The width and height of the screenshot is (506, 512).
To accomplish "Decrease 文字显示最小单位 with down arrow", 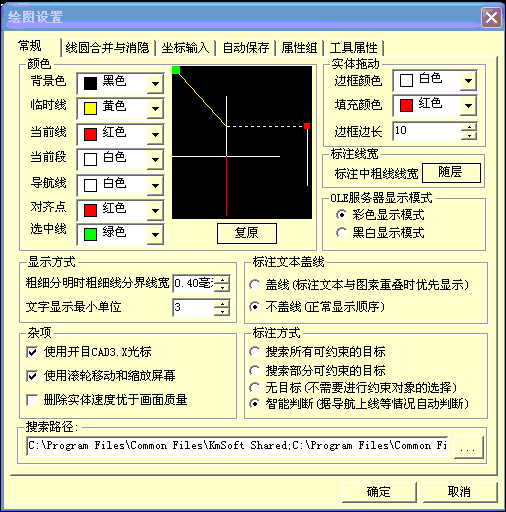I will tap(222, 312).
